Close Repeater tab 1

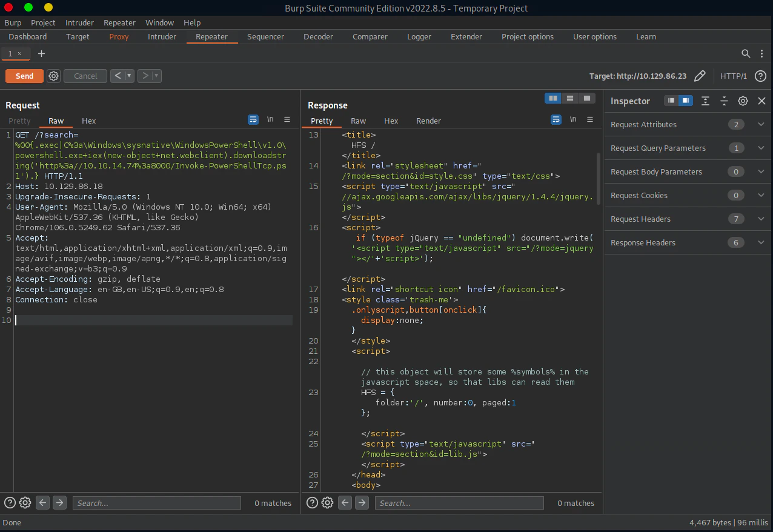[19, 53]
